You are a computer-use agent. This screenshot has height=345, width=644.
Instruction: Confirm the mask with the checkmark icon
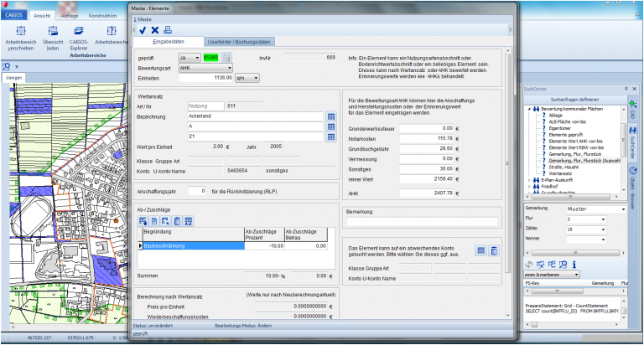(x=143, y=30)
